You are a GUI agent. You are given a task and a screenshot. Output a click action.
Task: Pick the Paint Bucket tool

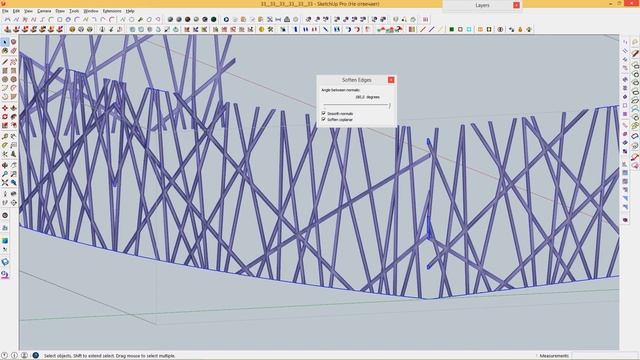5,51
